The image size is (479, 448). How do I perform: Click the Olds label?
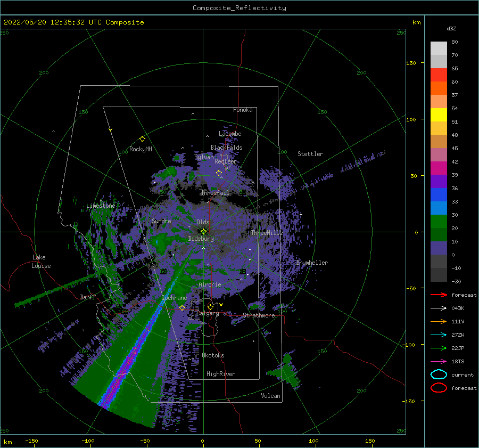coord(203,222)
